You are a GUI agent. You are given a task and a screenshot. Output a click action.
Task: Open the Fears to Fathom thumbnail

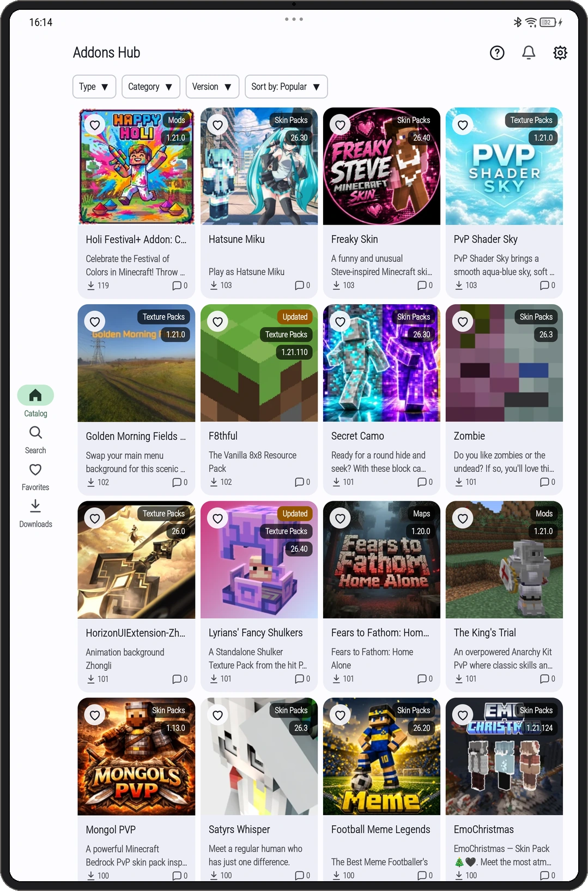(381, 560)
